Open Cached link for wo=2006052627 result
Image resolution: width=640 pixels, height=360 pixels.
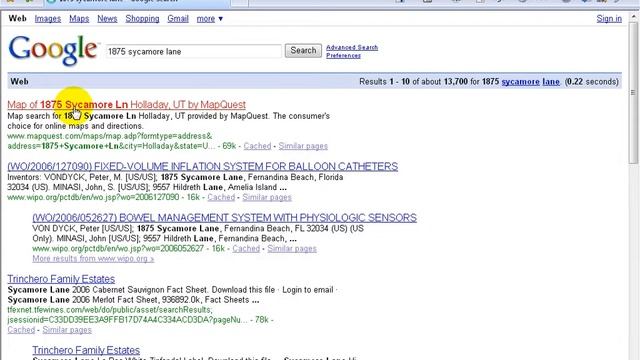click(x=246, y=249)
